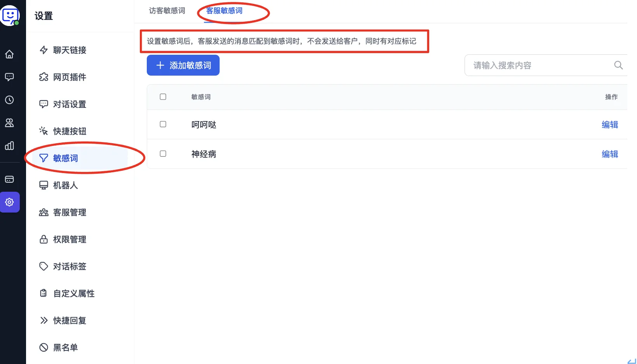Click the search magnifier icon
Image resolution: width=637 pixels, height=364 pixels.
[618, 65]
